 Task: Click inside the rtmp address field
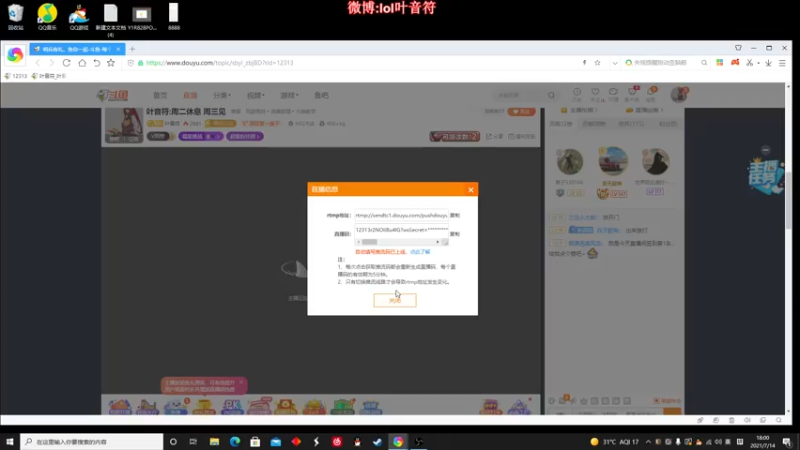[x=401, y=215]
